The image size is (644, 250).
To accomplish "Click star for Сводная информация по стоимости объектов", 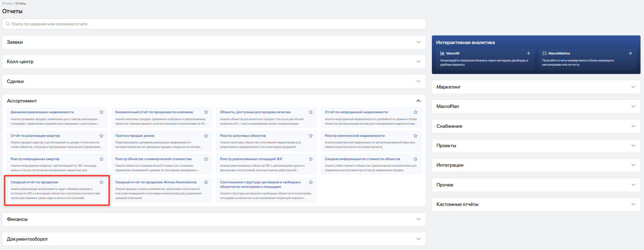I will [415, 159].
